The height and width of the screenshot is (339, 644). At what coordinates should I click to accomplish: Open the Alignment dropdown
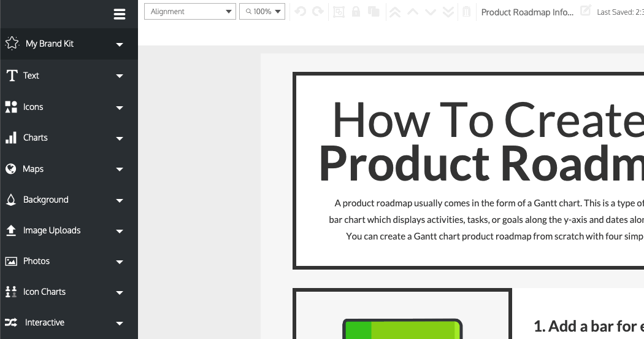[190, 12]
